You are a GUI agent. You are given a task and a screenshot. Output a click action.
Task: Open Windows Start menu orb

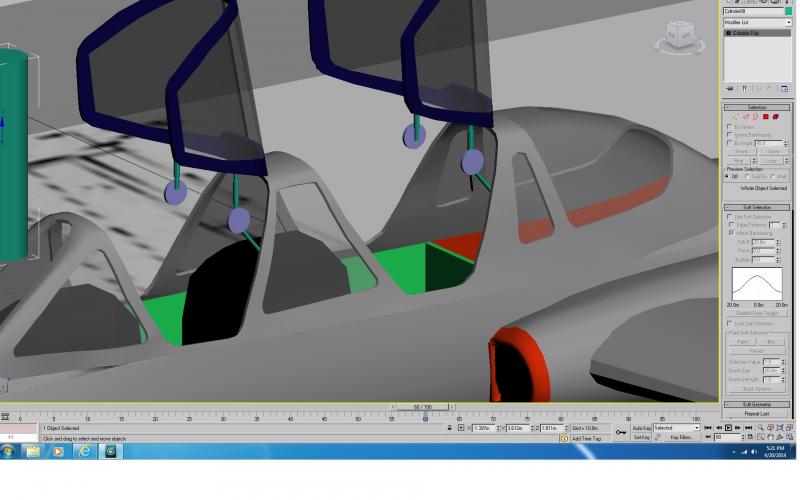click(x=8, y=451)
